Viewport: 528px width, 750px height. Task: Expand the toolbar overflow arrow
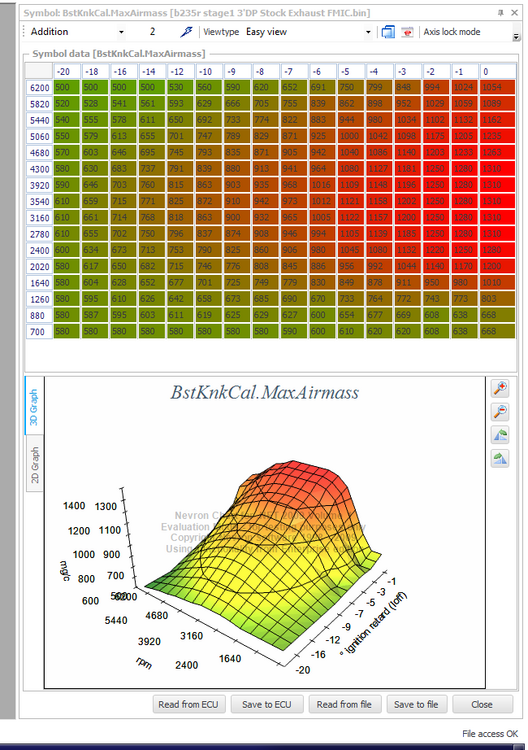516,36
